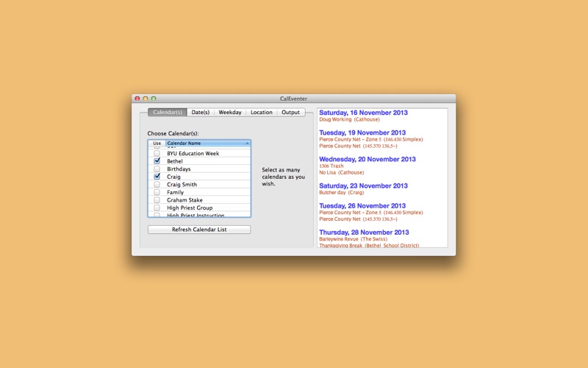Image resolution: width=588 pixels, height=368 pixels.
Task: Show the Output tab
Action: point(290,113)
